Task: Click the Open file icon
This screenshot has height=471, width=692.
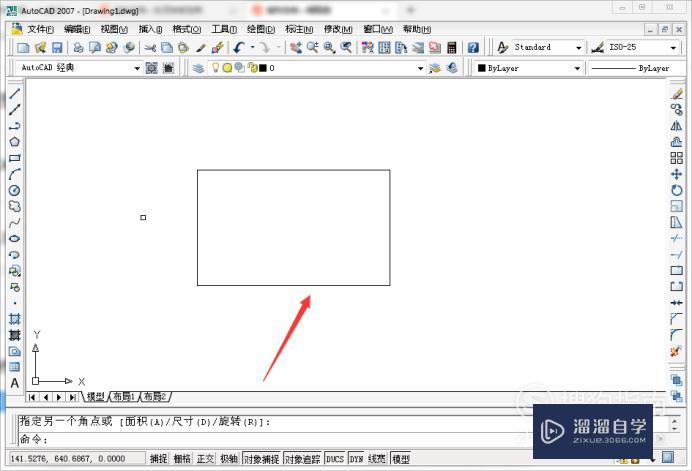Action: (x=40, y=47)
